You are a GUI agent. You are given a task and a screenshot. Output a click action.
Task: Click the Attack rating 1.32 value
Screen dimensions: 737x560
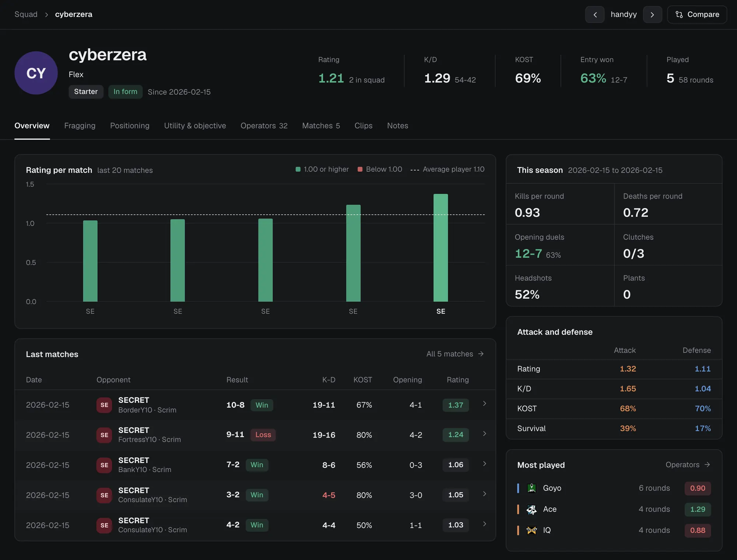(628, 369)
